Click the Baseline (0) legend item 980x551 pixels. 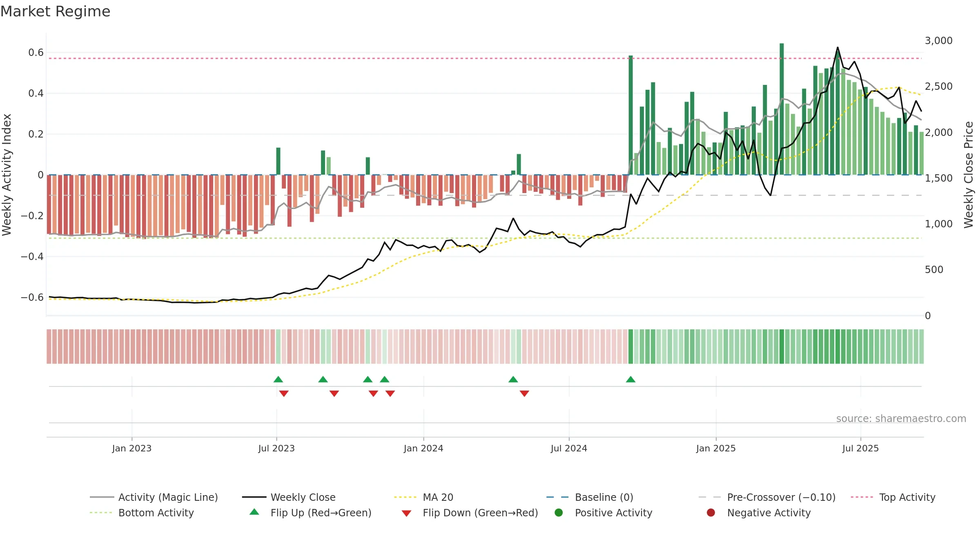[590, 497]
